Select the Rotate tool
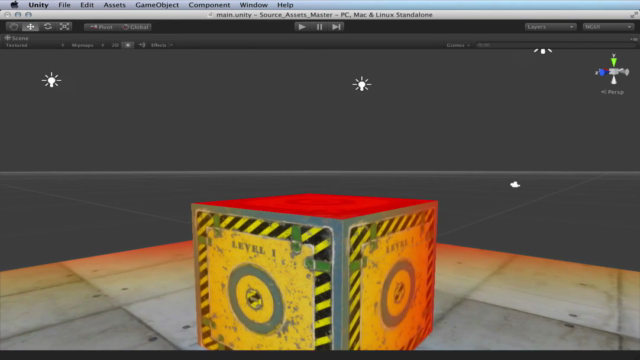This screenshot has height=360, width=640. pos(48,27)
